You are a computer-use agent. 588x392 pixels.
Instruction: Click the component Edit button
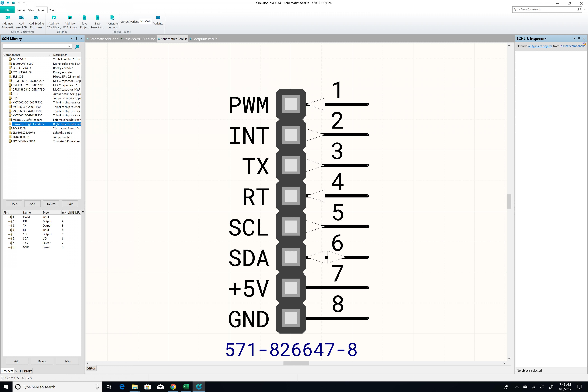click(x=70, y=204)
